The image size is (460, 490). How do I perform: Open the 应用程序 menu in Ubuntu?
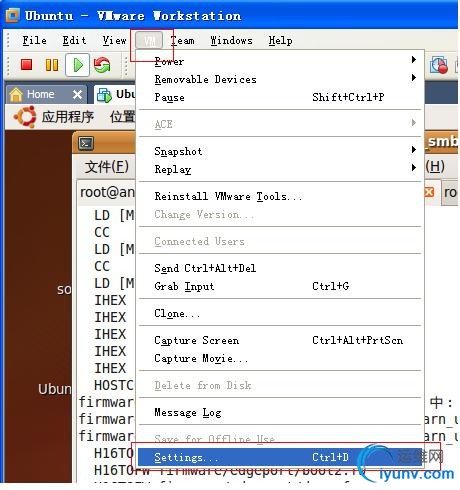point(67,117)
